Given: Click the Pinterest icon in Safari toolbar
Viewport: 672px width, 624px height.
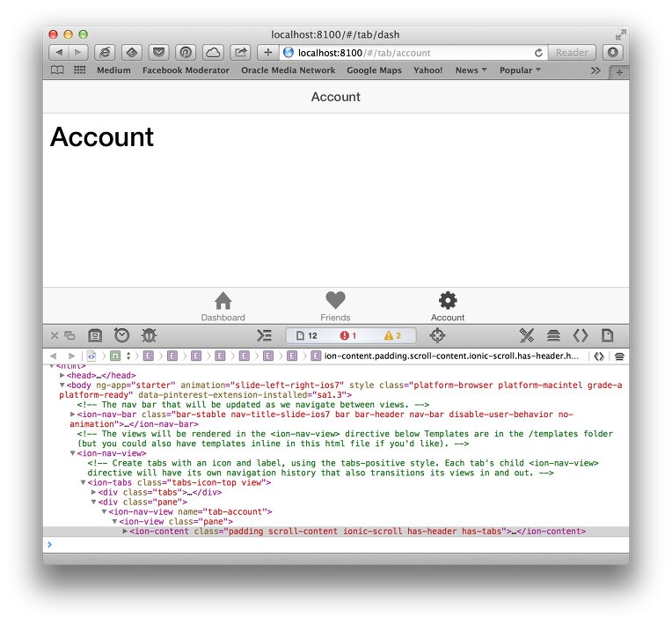Looking at the screenshot, I should click(186, 53).
